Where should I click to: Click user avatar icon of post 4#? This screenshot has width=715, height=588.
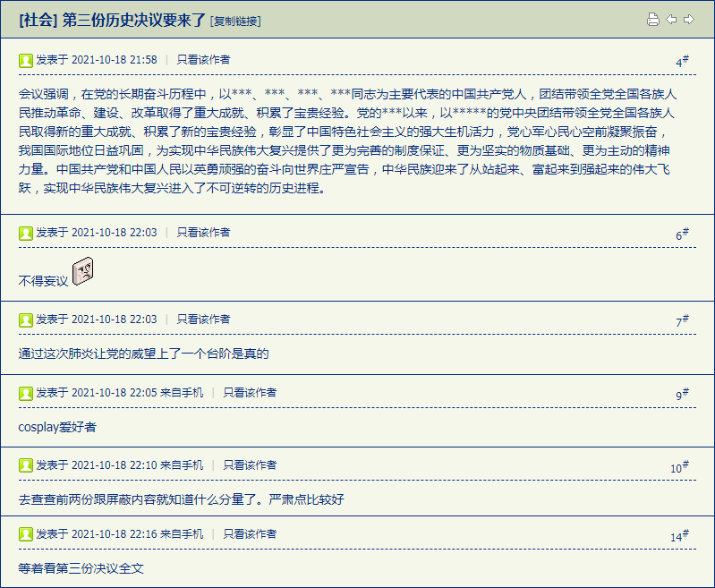tap(26, 60)
